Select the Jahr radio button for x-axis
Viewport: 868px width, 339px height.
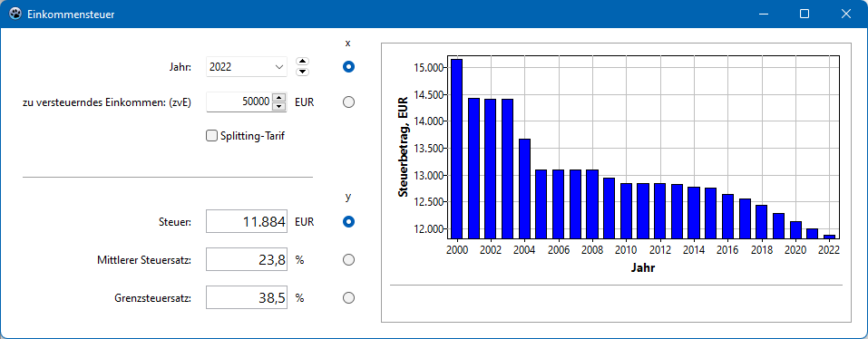coord(348,67)
